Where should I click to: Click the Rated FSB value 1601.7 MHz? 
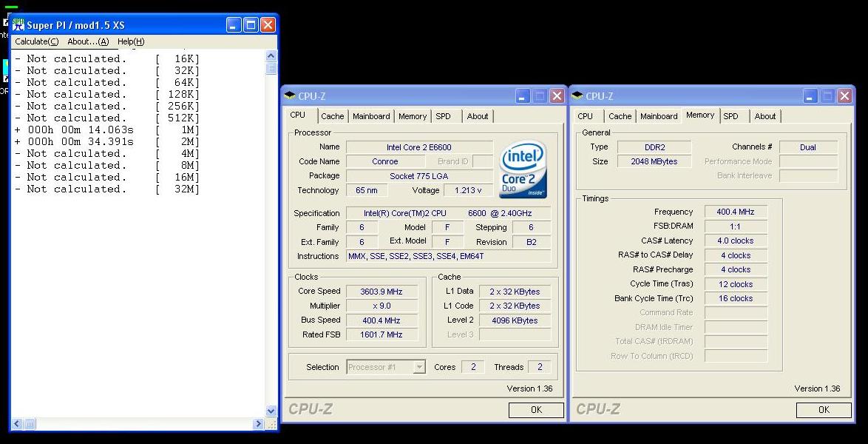(382, 334)
